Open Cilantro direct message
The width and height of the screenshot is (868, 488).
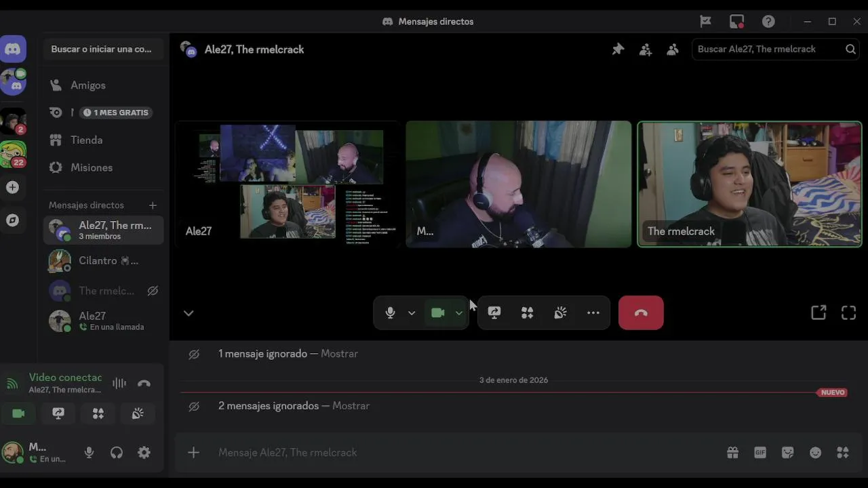tap(104, 261)
